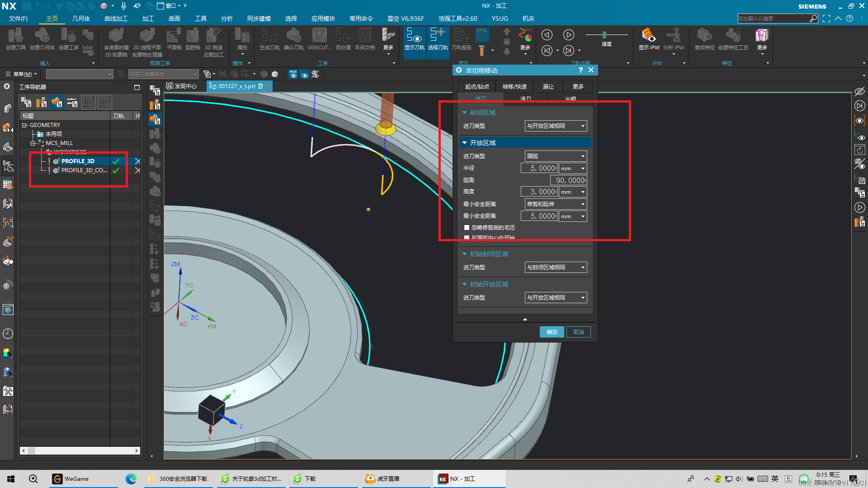Click the 确认刀轨 verify toolpath icon

pos(294,39)
